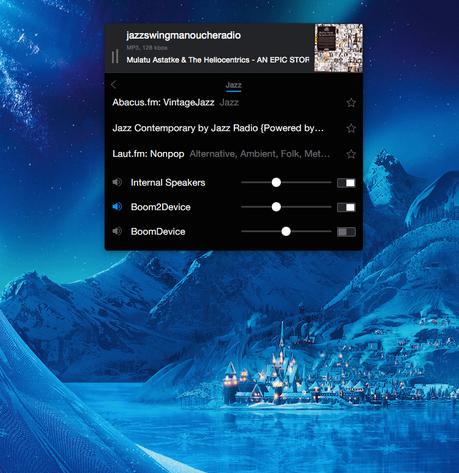Open the album artwork thumbnail

(x=338, y=48)
